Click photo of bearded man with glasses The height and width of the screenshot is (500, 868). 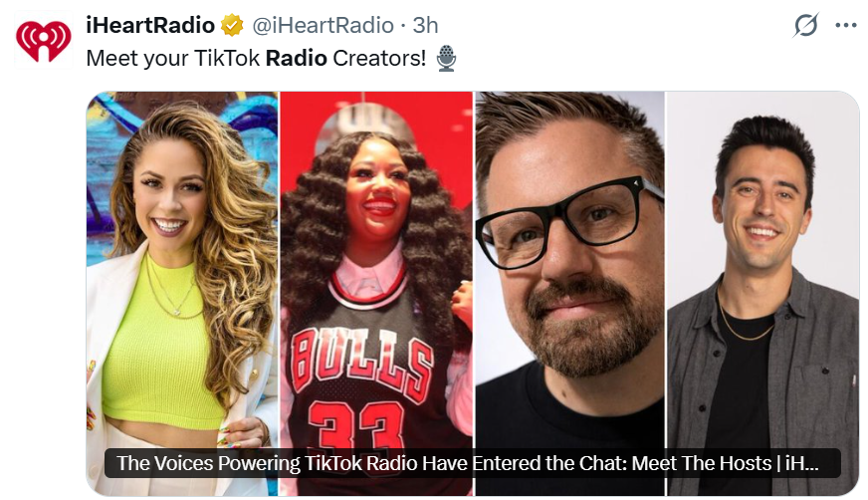(569, 294)
